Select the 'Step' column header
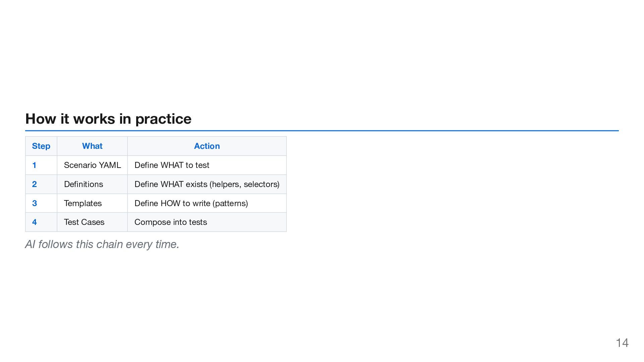This screenshot has width=644, height=362. tap(41, 146)
